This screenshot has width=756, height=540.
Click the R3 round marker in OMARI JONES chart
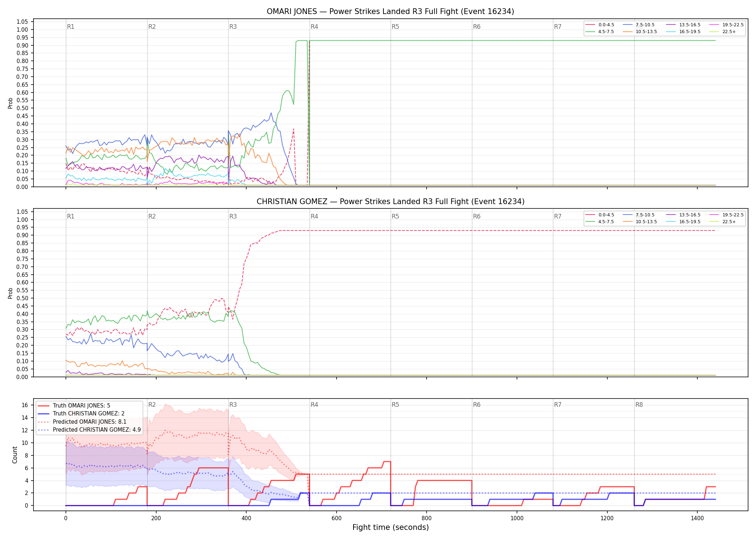pos(233,27)
